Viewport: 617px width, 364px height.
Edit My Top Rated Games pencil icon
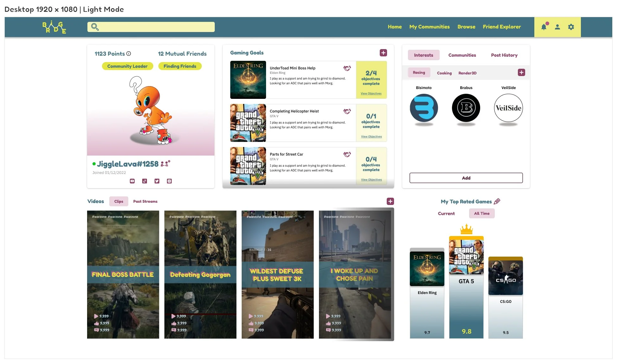click(x=497, y=201)
